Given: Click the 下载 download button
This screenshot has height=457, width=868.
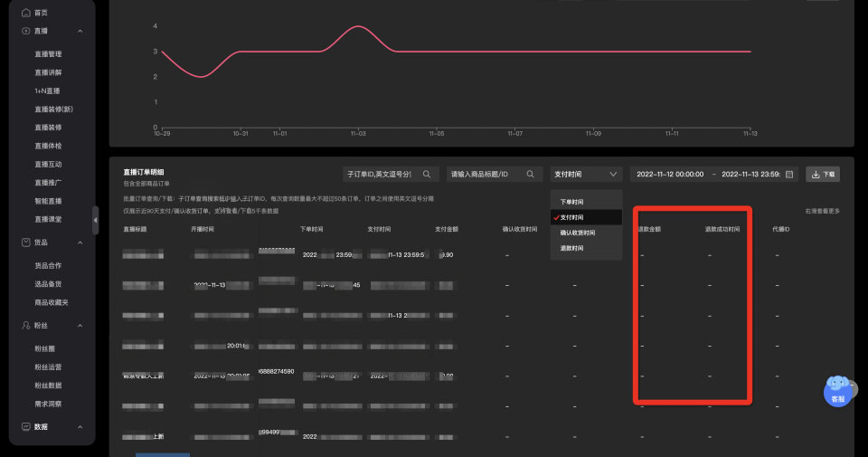Looking at the screenshot, I should [x=823, y=174].
